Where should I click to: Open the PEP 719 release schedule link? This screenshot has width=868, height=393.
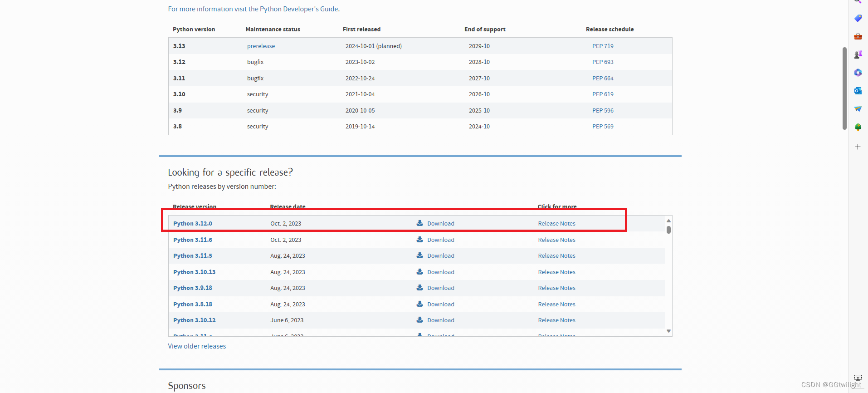pos(603,46)
